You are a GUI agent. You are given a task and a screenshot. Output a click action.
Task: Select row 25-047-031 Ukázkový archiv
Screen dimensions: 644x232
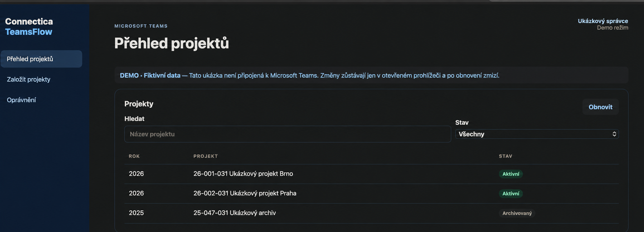pyautogui.click(x=372, y=213)
